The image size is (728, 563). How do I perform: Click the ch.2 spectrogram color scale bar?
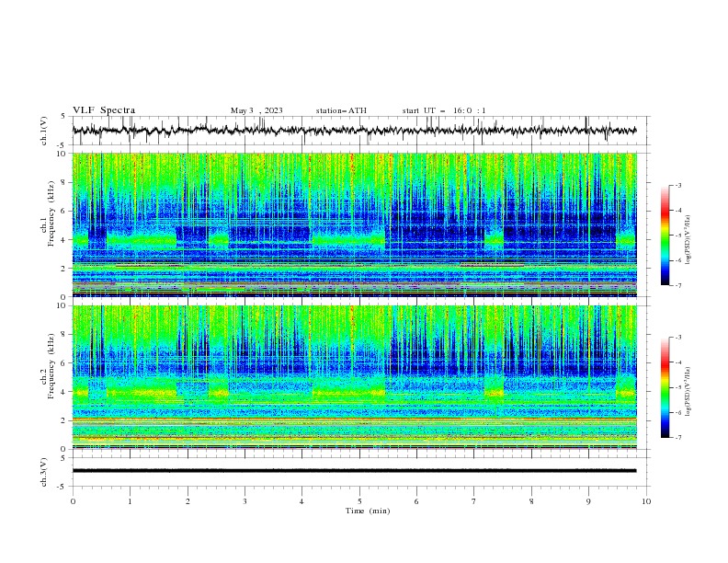pos(665,387)
